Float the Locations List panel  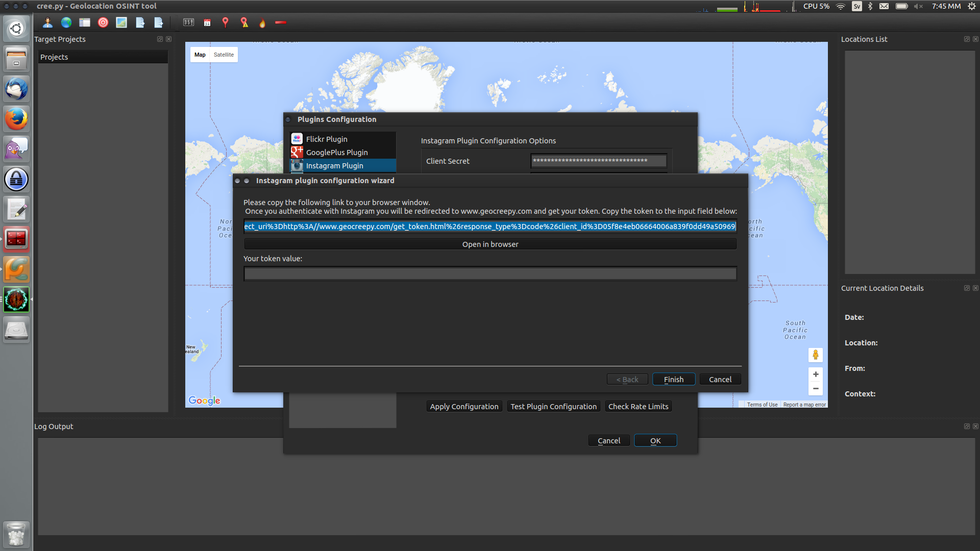point(967,39)
